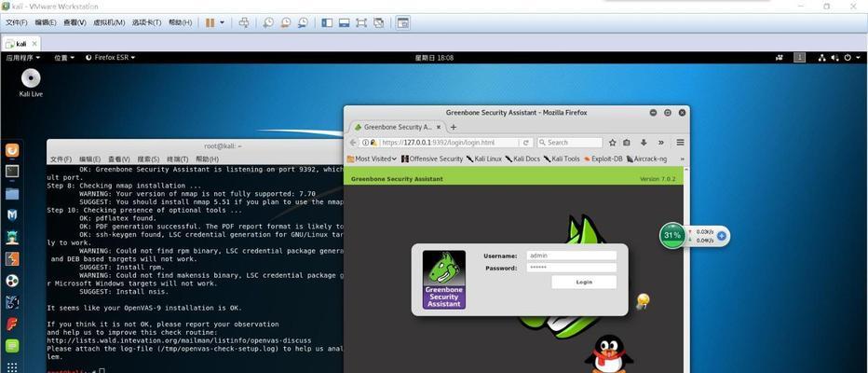Image resolution: width=868 pixels, height=373 pixels.
Task: Open the green notes app in dock
Action: pyautogui.click(x=12, y=346)
